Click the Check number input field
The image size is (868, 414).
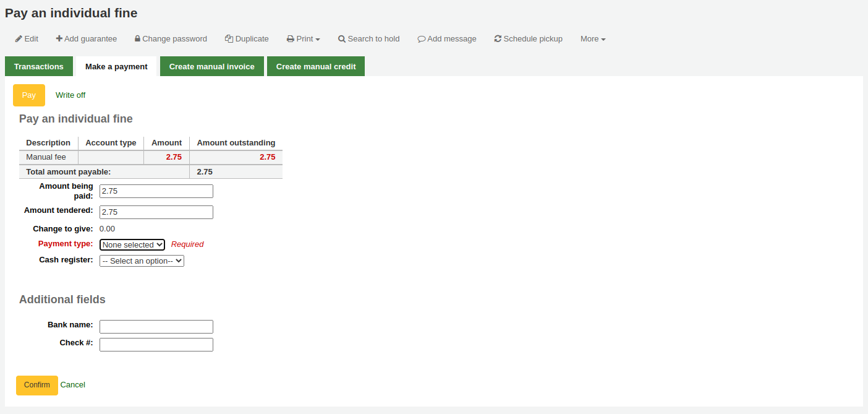click(156, 344)
